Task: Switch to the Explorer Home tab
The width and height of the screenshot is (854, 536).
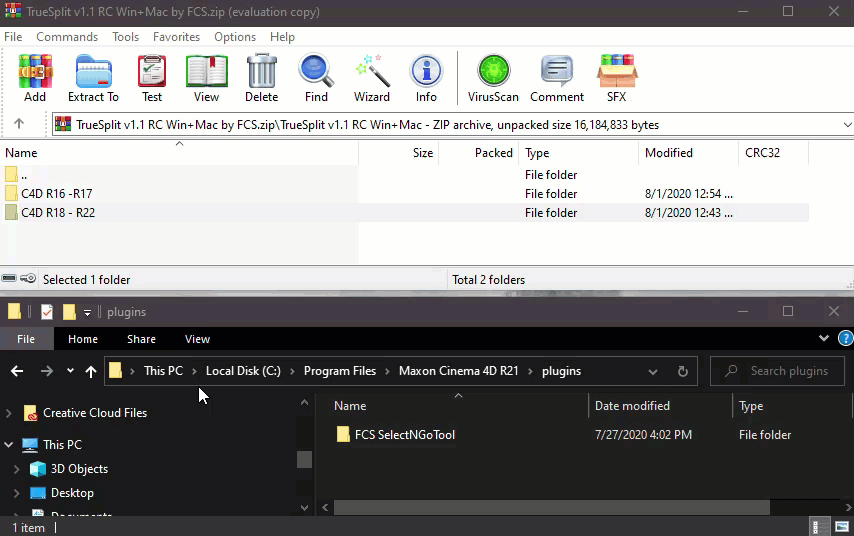Action: click(x=83, y=339)
